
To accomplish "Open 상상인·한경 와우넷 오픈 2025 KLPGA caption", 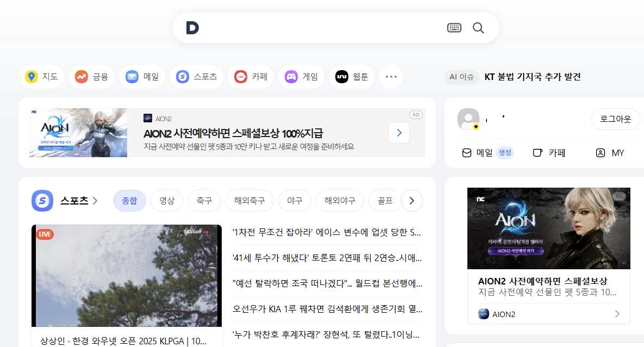I will coord(123,341).
